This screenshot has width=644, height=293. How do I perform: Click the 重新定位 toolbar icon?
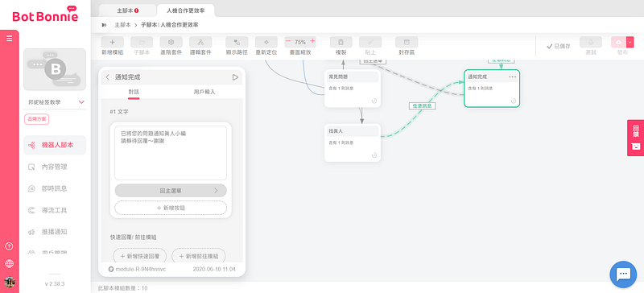(266, 42)
